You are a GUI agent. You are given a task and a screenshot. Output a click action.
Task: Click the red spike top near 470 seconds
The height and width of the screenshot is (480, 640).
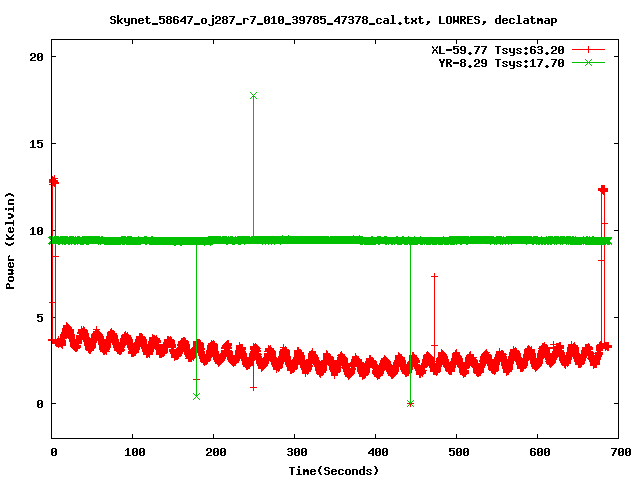pyautogui.click(x=434, y=276)
